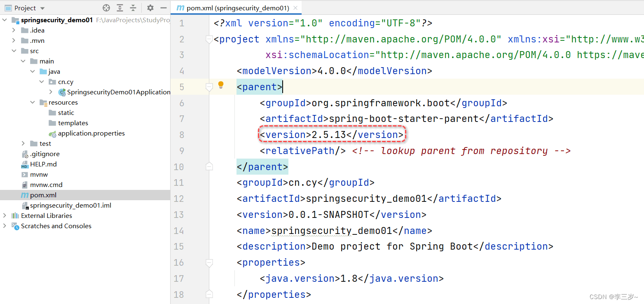644x304 pixels.
Task: Click the Expand All icon in Project toolbar
Action: (x=120, y=8)
